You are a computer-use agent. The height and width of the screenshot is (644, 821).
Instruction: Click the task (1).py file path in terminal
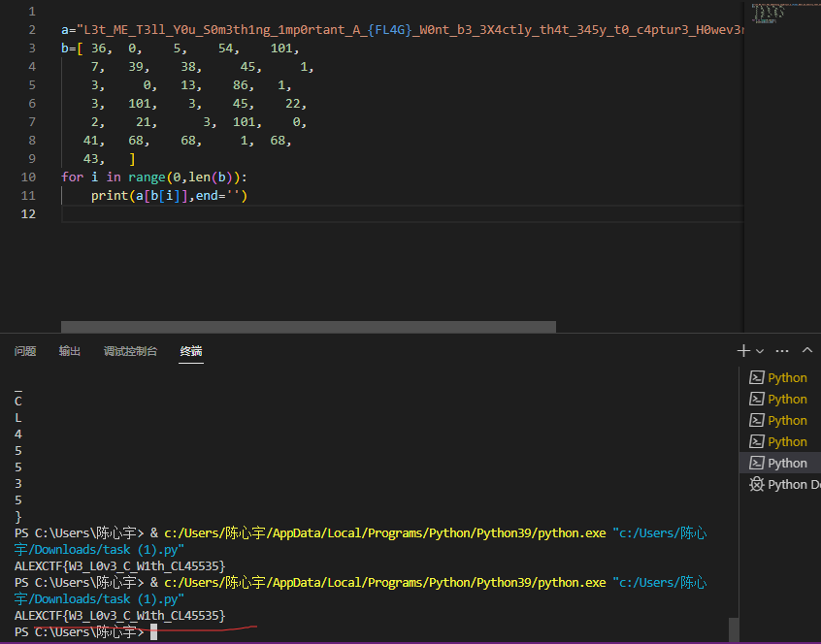(99, 598)
